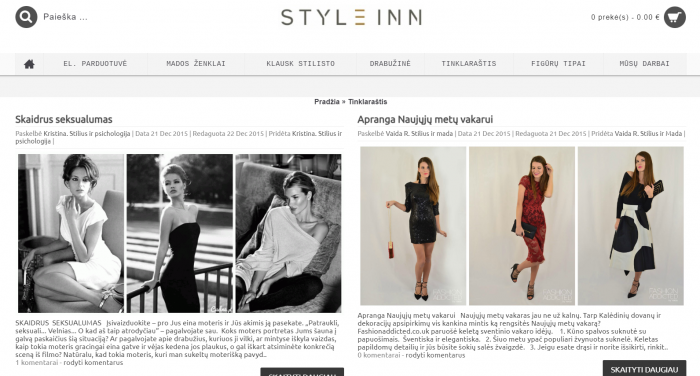Image resolution: width=700 pixels, height=376 pixels.
Task: Click '1 komentarai' under Skaidrus seksualumas
Action: 37,363
